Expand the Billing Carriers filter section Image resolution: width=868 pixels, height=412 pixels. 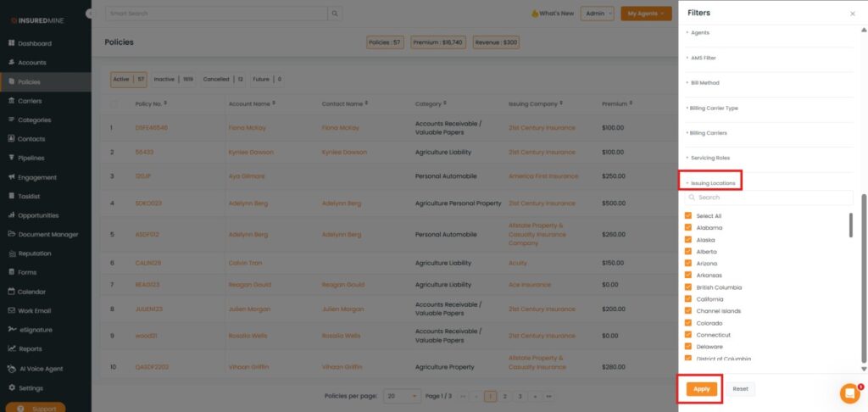(709, 133)
